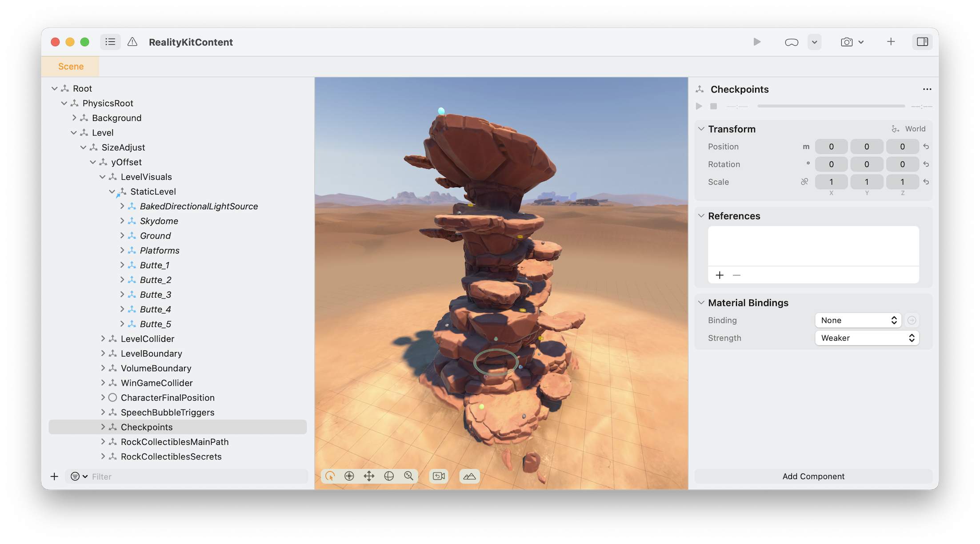Activate the Scale zoom tool in viewport
The width and height of the screenshot is (980, 544).
408,476
